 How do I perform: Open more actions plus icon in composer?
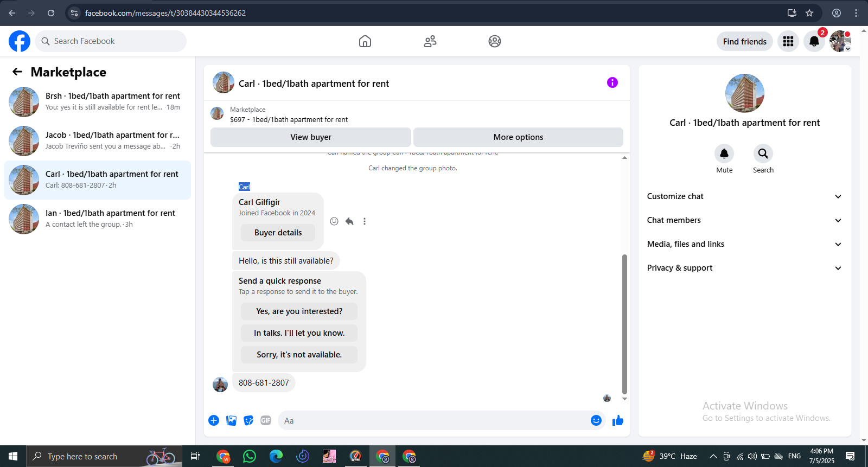[x=214, y=420]
